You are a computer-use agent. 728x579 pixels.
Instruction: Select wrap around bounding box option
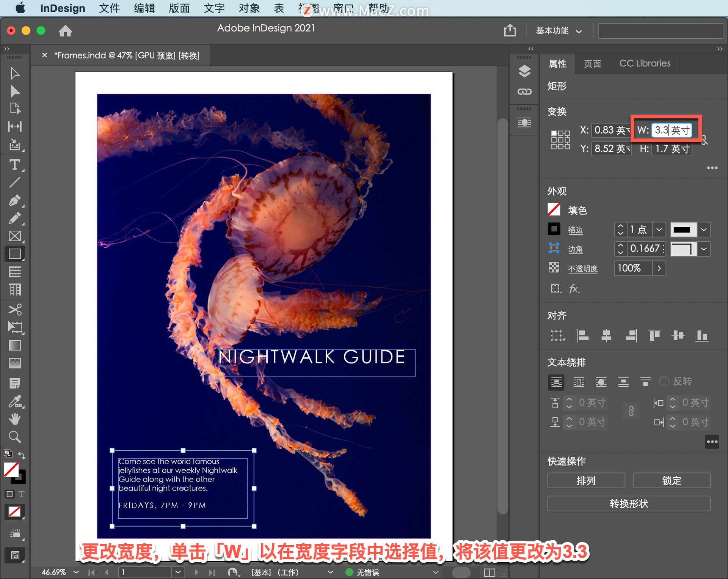579,382
